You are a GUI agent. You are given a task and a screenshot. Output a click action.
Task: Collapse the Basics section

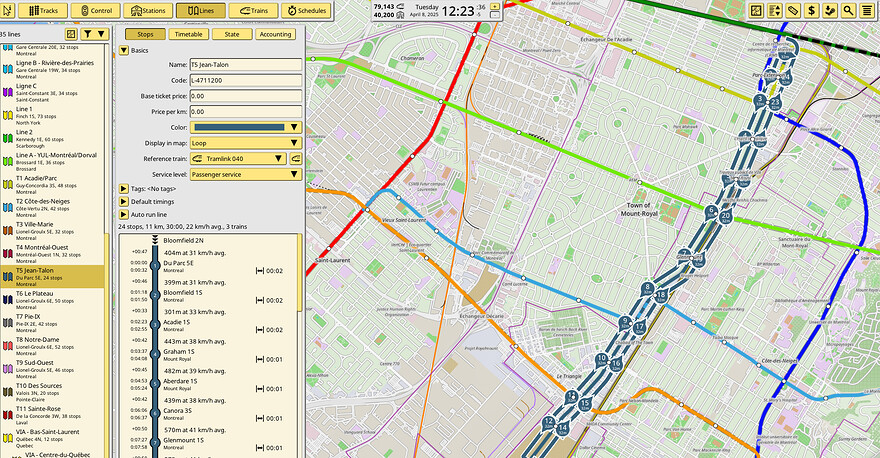click(124, 51)
